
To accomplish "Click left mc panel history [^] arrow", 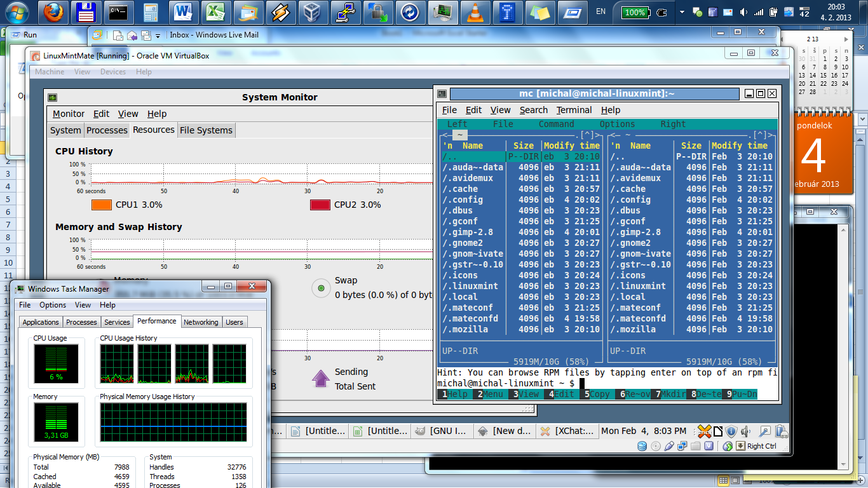I will 588,135.
